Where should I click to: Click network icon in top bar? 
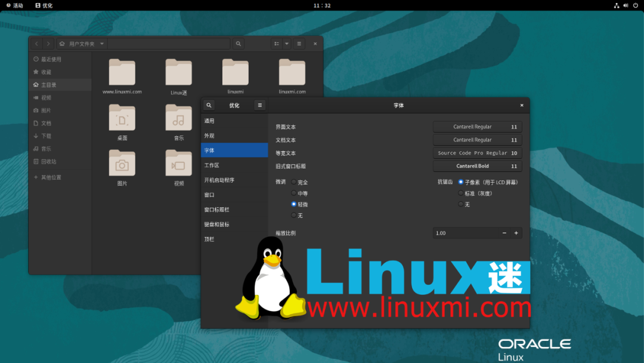coord(617,5)
